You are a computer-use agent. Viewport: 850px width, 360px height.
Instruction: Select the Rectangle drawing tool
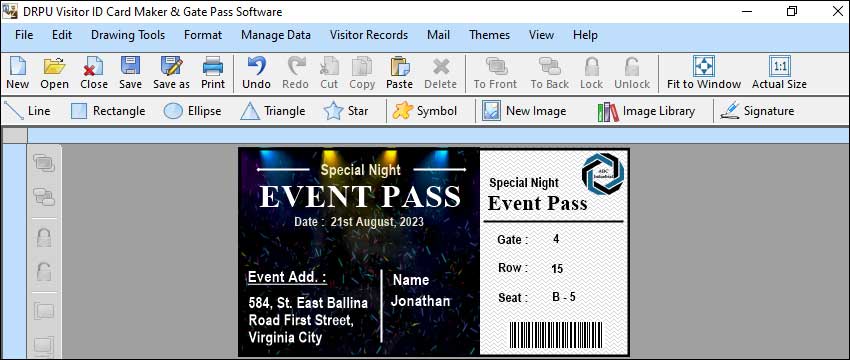[108, 111]
